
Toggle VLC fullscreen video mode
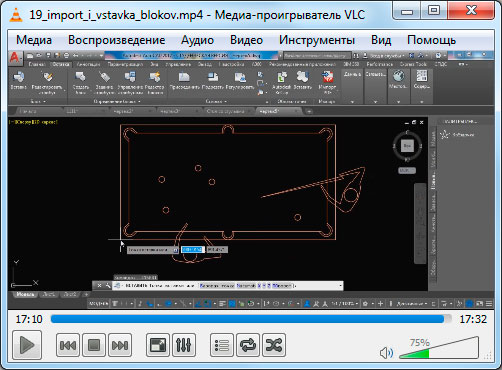click(158, 345)
